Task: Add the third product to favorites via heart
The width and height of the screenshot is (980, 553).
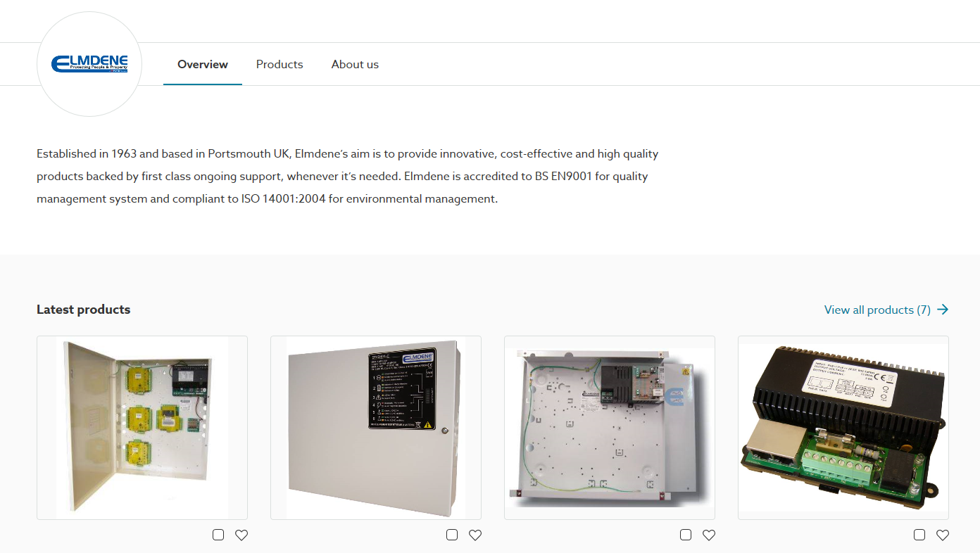Action: pos(709,535)
